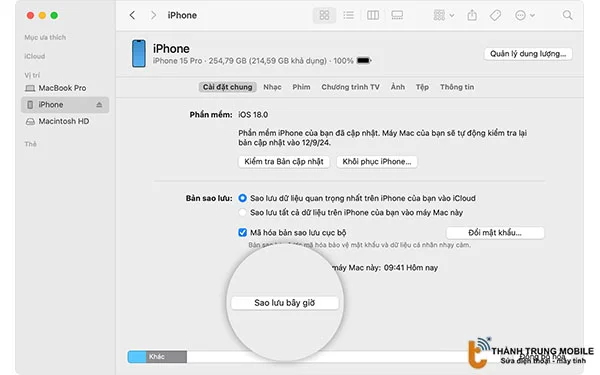Open the Phim tab
The width and height of the screenshot is (600, 375).
tap(301, 87)
